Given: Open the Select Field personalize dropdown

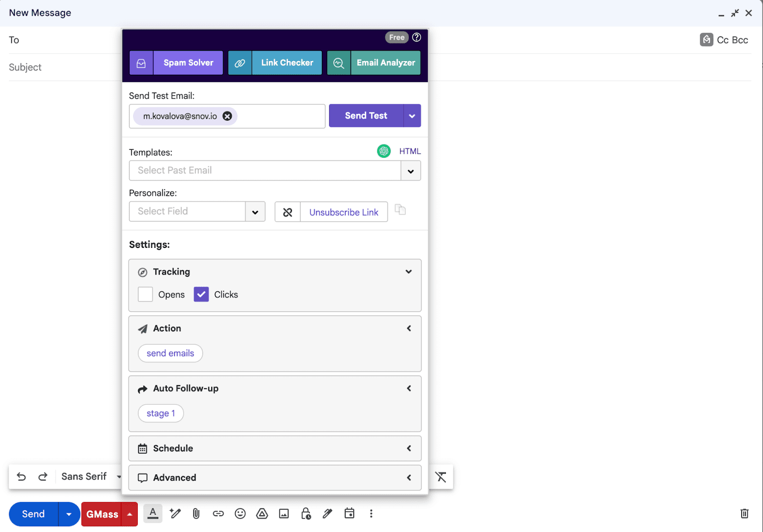Looking at the screenshot, I should (x=255, y=212).
